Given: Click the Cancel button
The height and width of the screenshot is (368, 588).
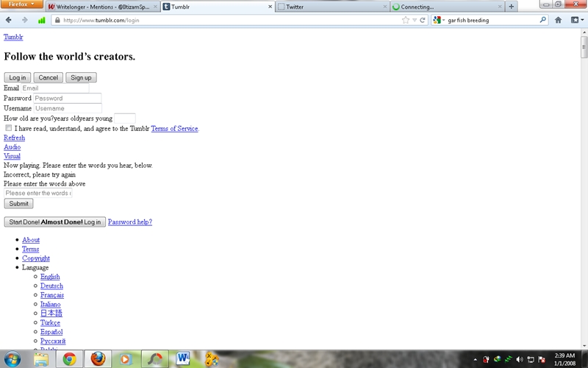Looking at the screenshot, I should (48, 77).
